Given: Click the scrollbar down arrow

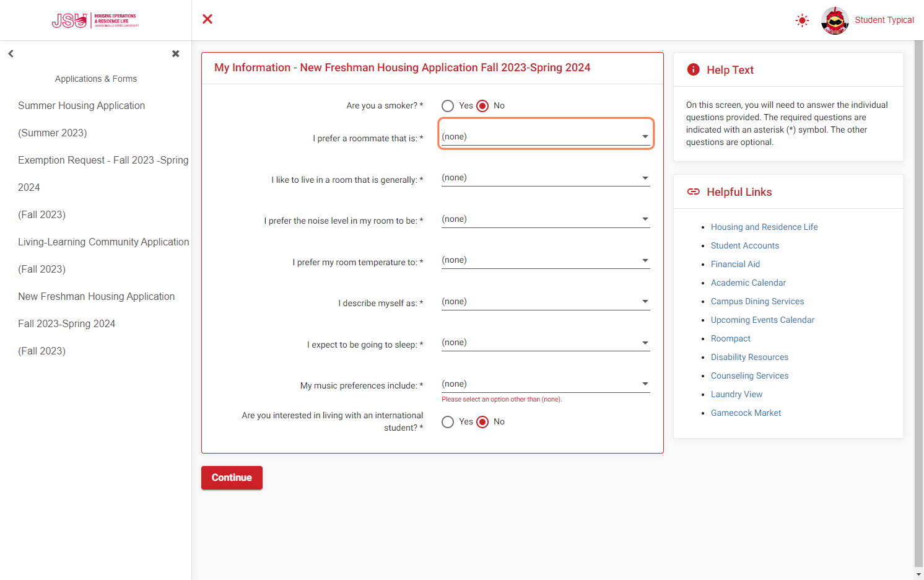Looking at the screenshot, I should [x=919, y=574].
